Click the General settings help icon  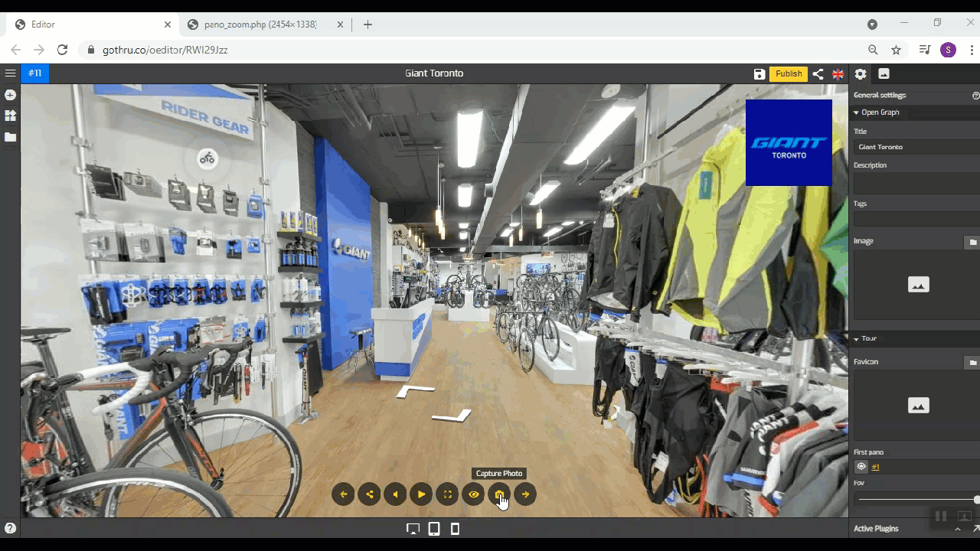coord(975,96)
